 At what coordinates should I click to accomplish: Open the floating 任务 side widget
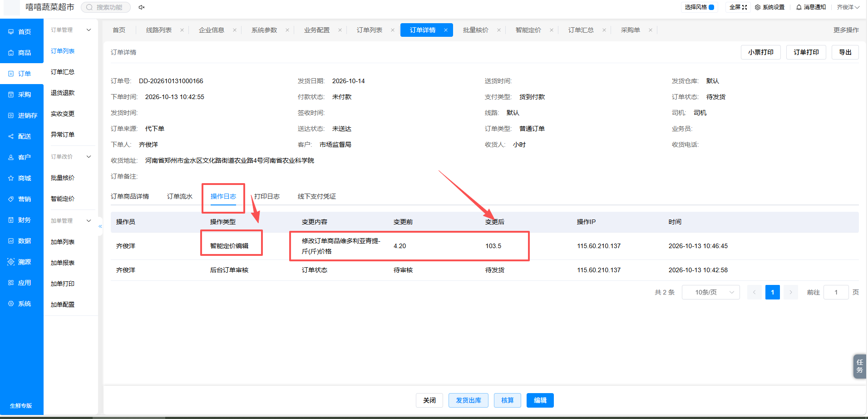[x=860, y=366]
